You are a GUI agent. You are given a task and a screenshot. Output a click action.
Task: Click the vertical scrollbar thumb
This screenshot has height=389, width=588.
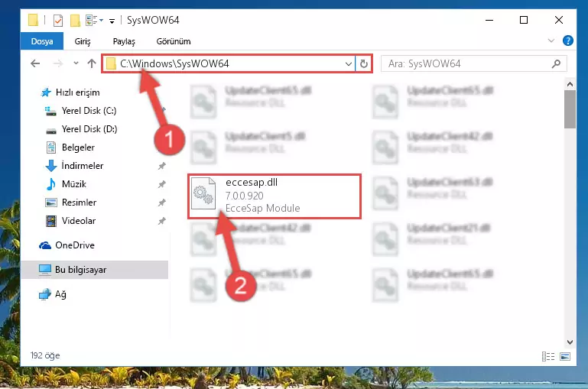coord(570,109)
